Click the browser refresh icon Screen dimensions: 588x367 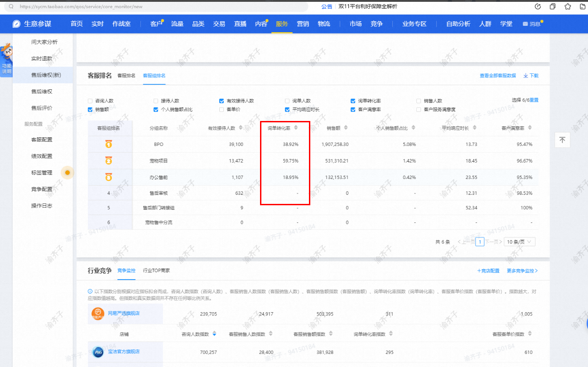(538, 6)
